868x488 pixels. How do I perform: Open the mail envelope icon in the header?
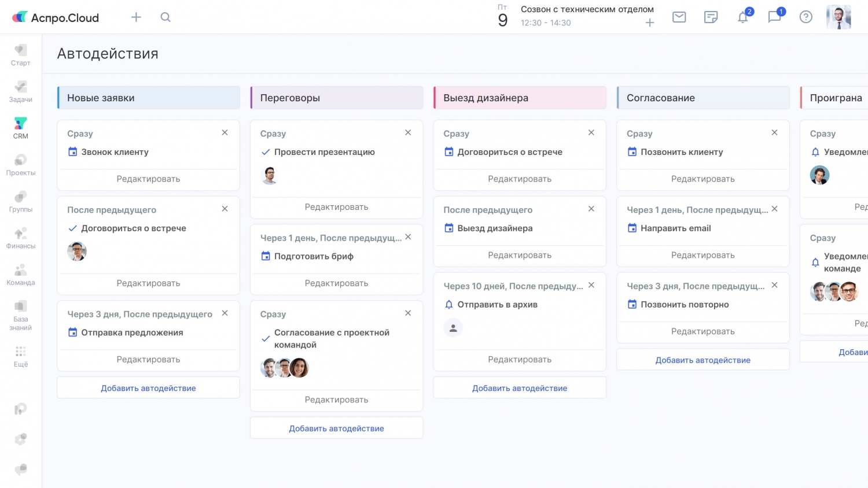[679, 17]
